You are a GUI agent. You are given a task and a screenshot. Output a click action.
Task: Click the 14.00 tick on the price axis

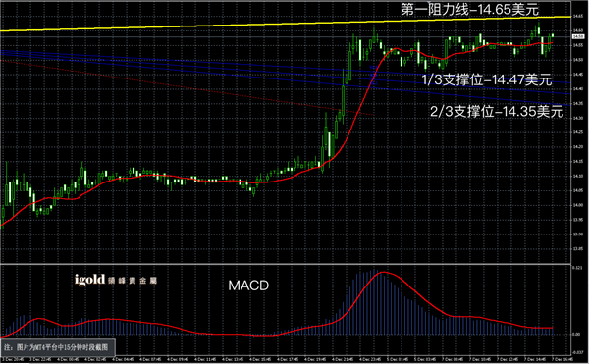578,205
